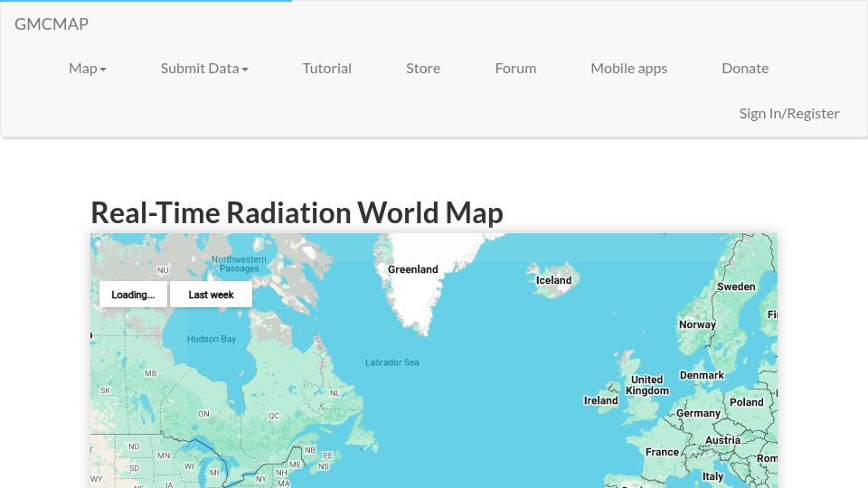
Task: Open Sign In/Register page
Action: (789, 114)
